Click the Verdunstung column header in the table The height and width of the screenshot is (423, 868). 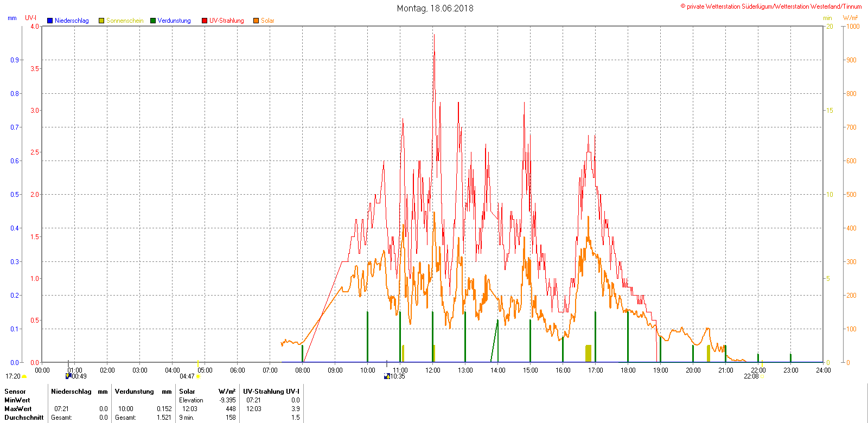[135, 392]
